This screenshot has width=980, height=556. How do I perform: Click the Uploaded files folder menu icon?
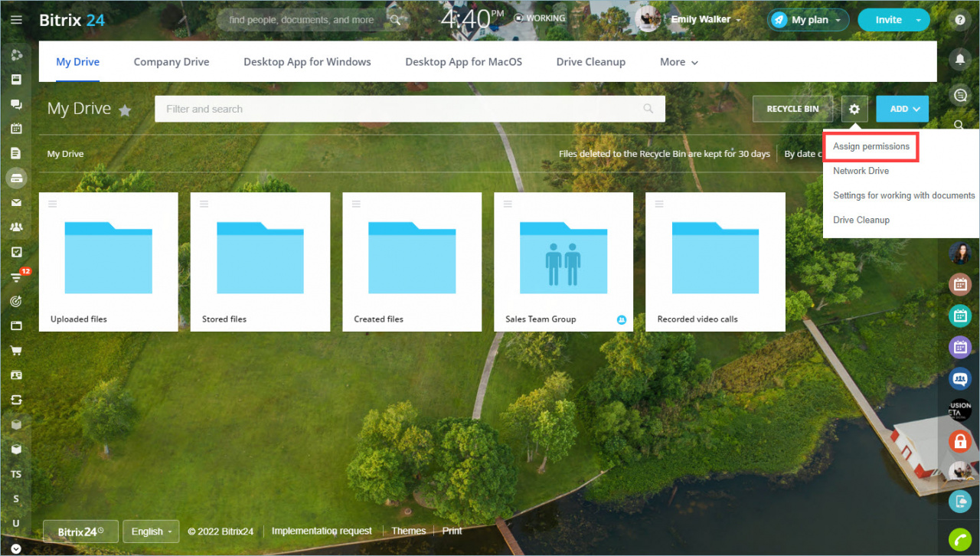pyautogui.click(x=52, y=203)
